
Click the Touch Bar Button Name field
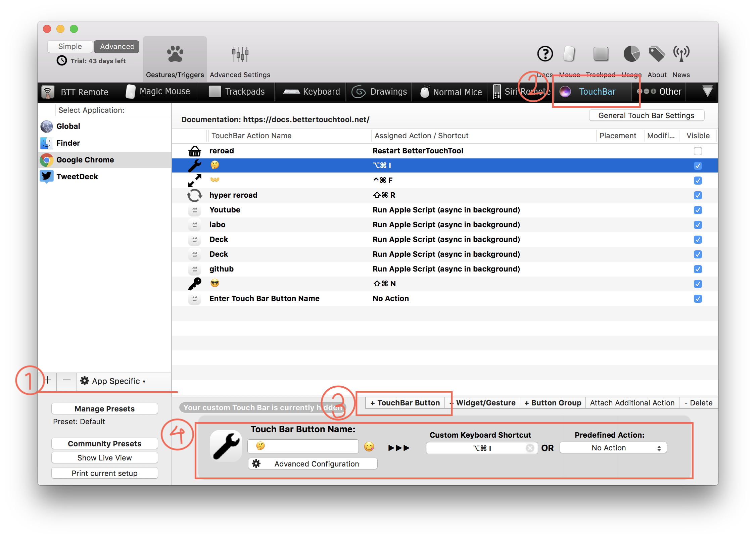coord(303,447)
